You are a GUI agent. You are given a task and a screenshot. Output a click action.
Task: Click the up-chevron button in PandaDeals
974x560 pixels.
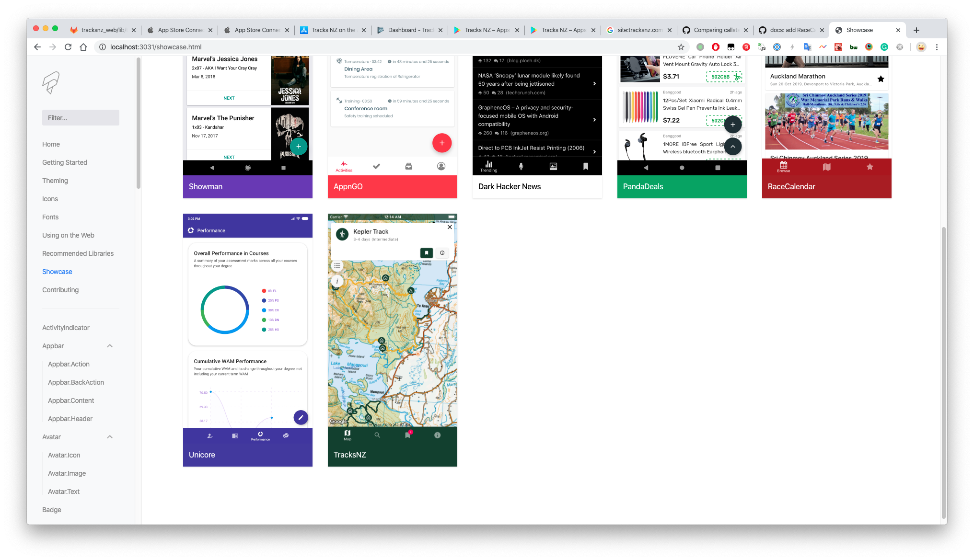(732, 147)
